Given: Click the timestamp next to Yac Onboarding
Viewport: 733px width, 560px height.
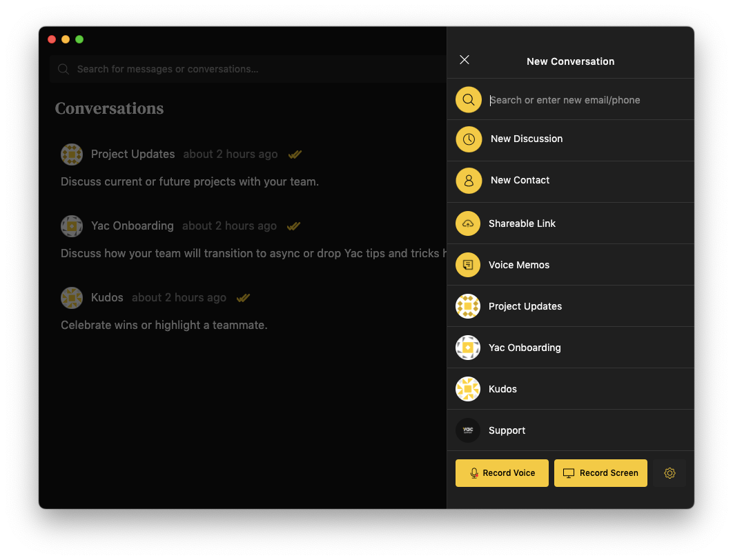Looking at the screenshot, I should click(230, 226).
